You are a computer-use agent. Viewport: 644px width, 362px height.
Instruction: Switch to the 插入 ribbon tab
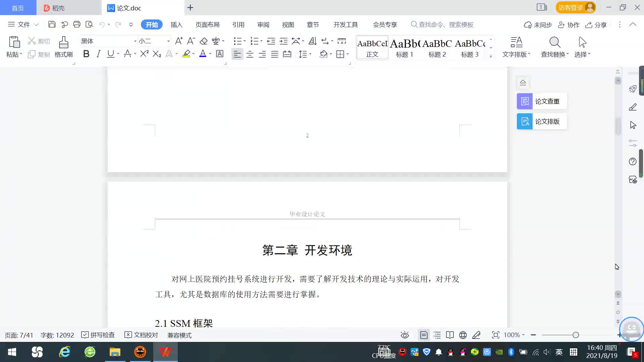point(176,25)
